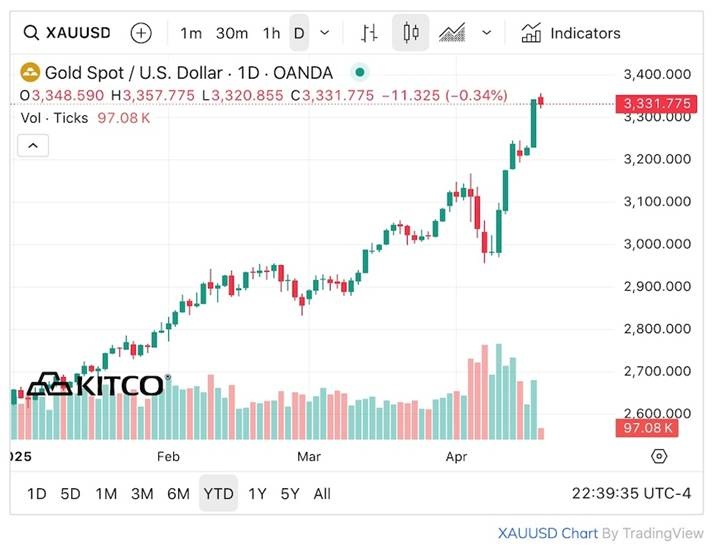Screen dimensions: 716x552
Task: Select the area chart style icon
Action: (x=453, y=33)
